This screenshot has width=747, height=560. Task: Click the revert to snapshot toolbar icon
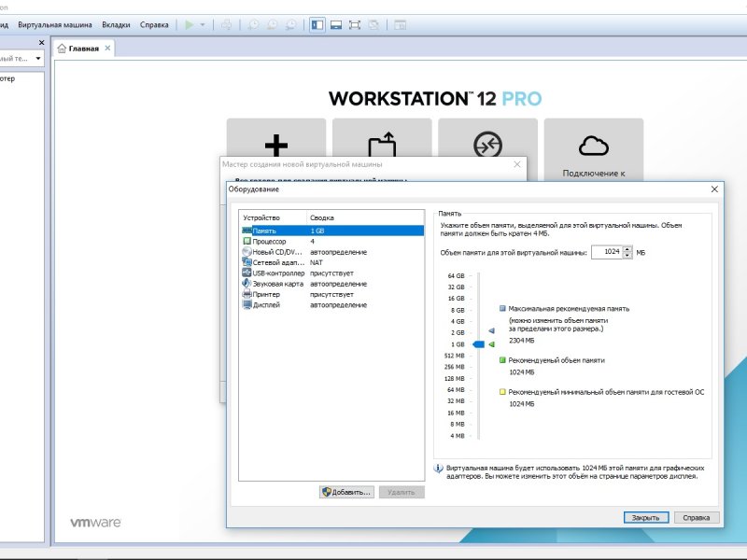click(272, 25)
